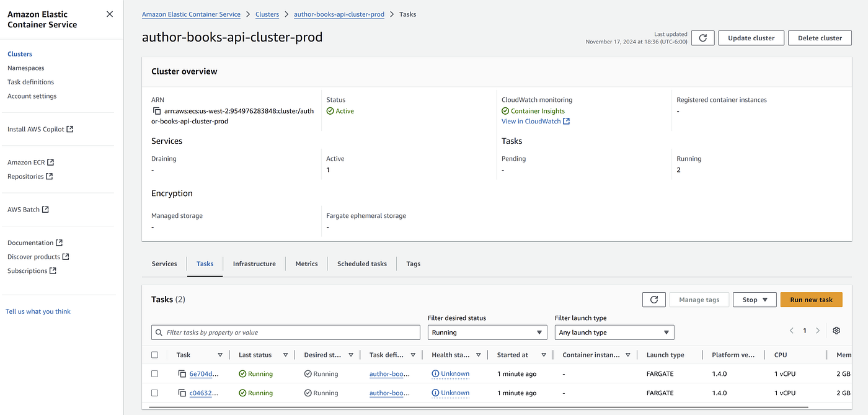868x415 pixels.
Task: Open Namespaces in the sidebar
Action: click(26, 68)
